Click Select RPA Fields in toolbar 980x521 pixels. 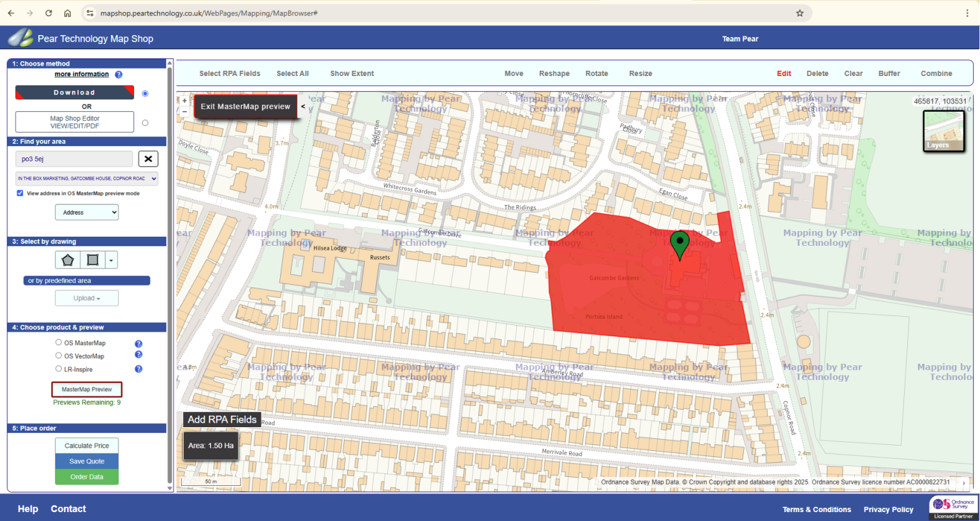[x=230, y=73]
